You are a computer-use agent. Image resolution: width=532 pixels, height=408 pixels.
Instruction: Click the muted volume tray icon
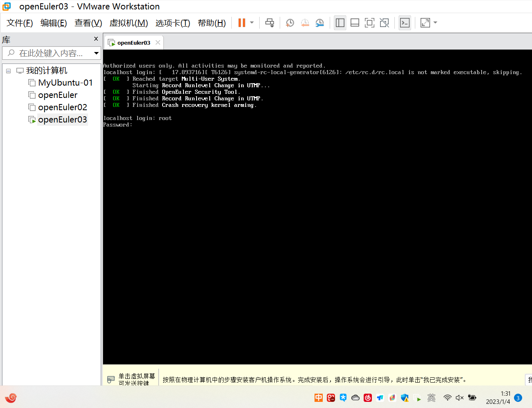[x=460, y=397]
